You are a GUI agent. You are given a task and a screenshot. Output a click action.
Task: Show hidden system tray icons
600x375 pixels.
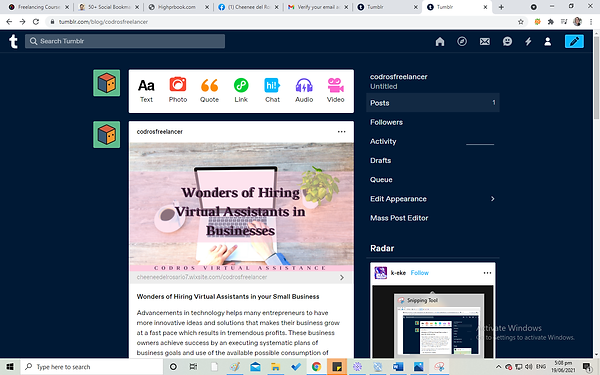498,367
